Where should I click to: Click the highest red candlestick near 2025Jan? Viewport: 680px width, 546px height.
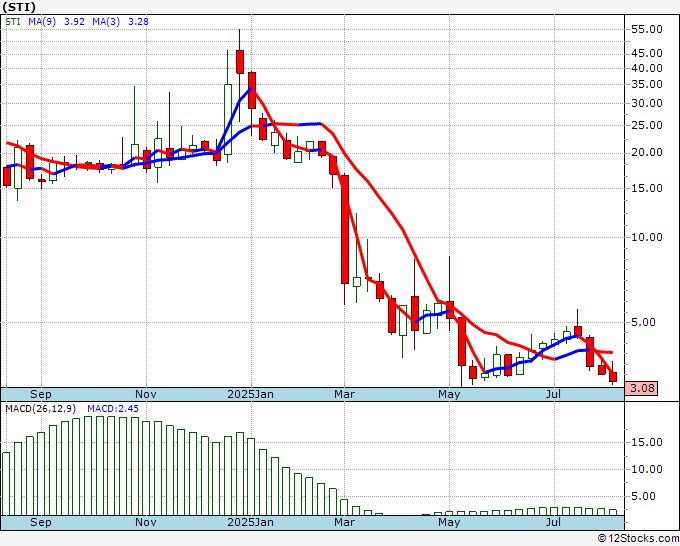pos(239,62)
